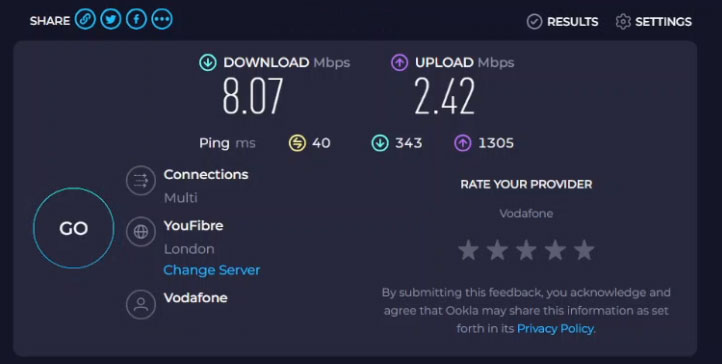The image size is (722, 364).
Task: Click the download arrow icon beside DOWNLOAD
Action: (208, 63)
